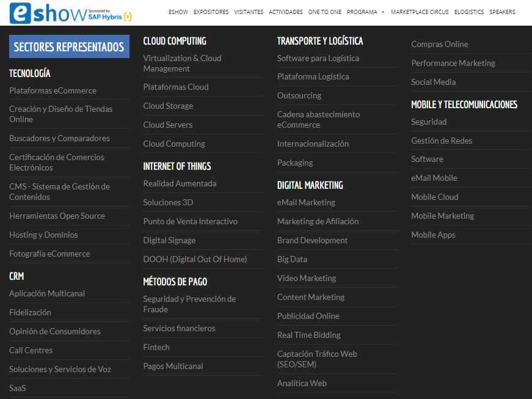Select Speakers in the top navigation
This screenshot has width=532, height=399.
pos(501,12)
